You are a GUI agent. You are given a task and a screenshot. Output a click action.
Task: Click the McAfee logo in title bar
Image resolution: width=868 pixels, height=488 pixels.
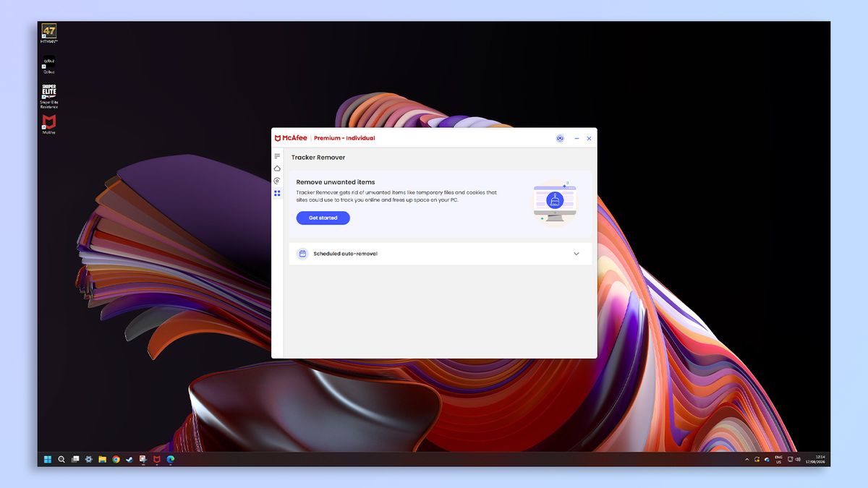pos(292,138)
